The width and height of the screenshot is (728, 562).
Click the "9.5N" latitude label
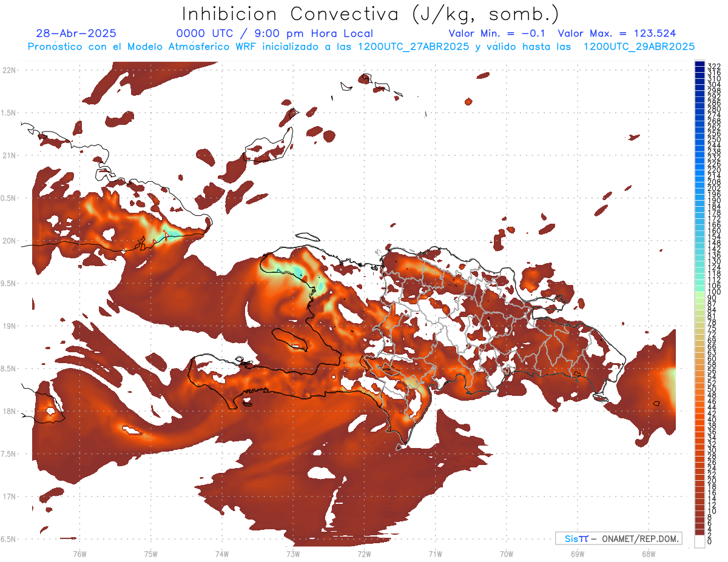click(x=8, y=283)
